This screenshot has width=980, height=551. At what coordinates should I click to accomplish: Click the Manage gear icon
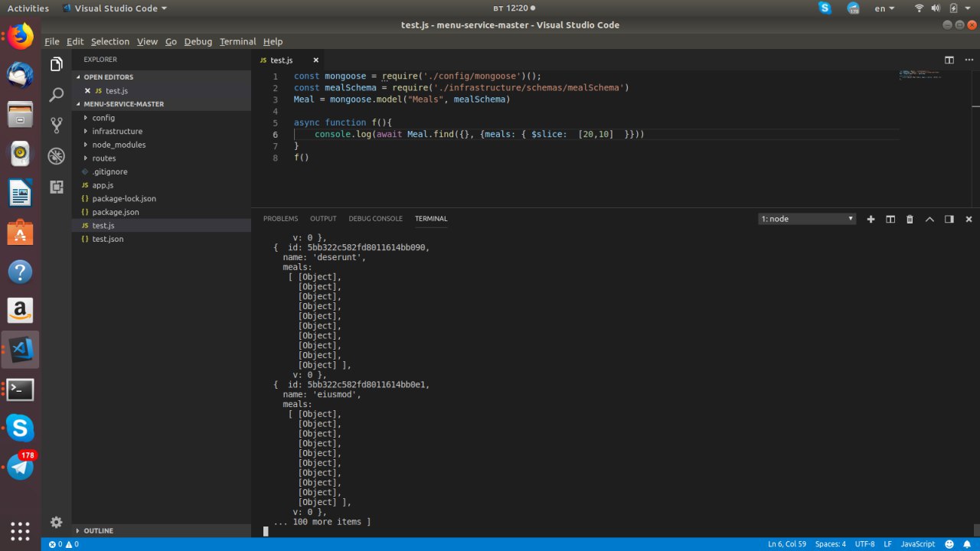tap(56, 522)
